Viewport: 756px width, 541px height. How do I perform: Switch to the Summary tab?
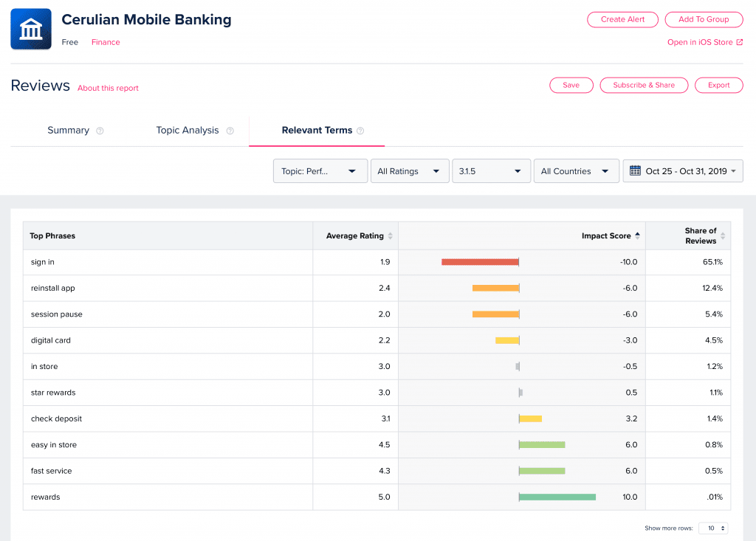[69, 130]
